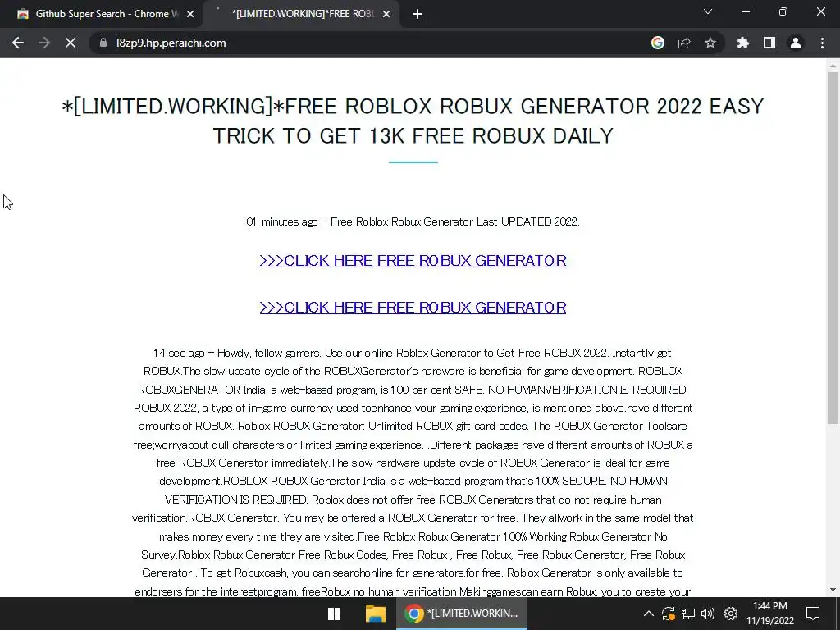The height and width of the screenshot is (630, 840).
Task: Minimize the Chrome window
Action: (745, 11)
